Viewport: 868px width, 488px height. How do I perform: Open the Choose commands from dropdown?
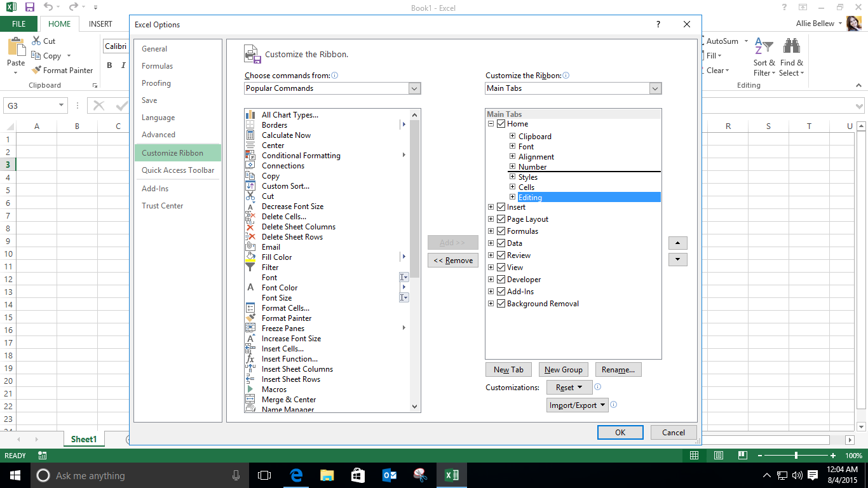(414, 88)
